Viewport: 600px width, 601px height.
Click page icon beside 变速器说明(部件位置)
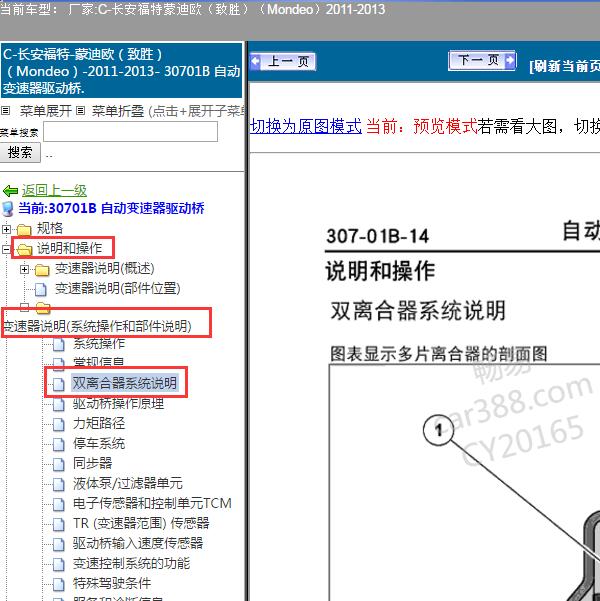(x=41, y=289)
